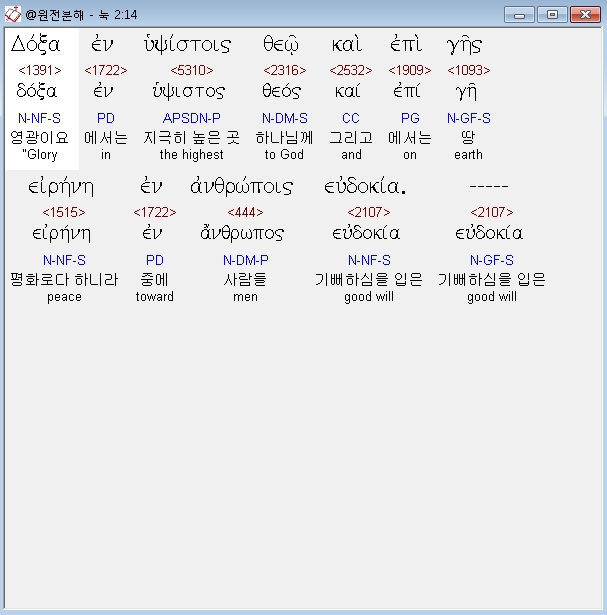Click the lemma ἐπί
This screenshot has width=607, height=615.
click(x=407, y=91)
